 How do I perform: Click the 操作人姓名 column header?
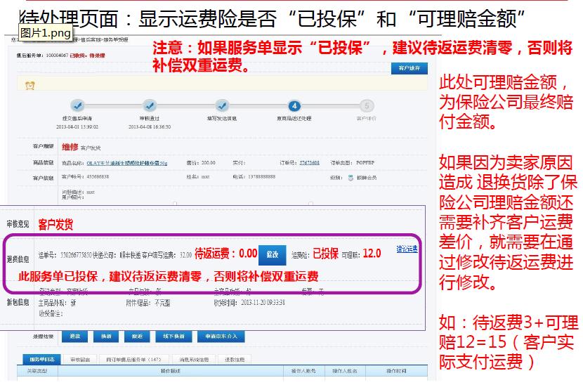point(345,371)
